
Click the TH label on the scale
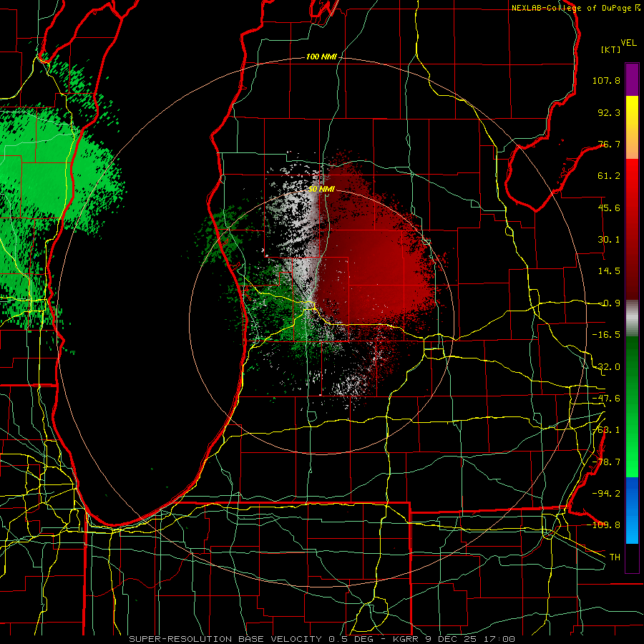(x=615, y=557)
